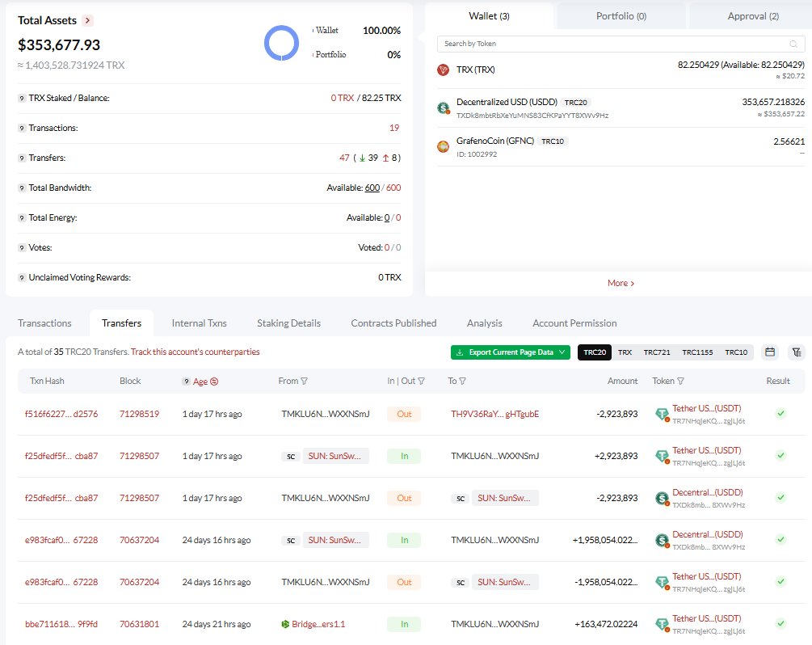This screenshot has width=812, height=645.
Task: Click help icon beside TRX Staked / Balance
Action: (x=22, y=98)
